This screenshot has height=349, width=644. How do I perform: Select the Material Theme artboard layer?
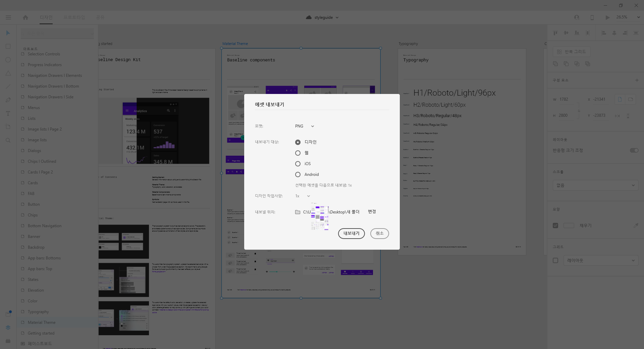tap(57, 322)
